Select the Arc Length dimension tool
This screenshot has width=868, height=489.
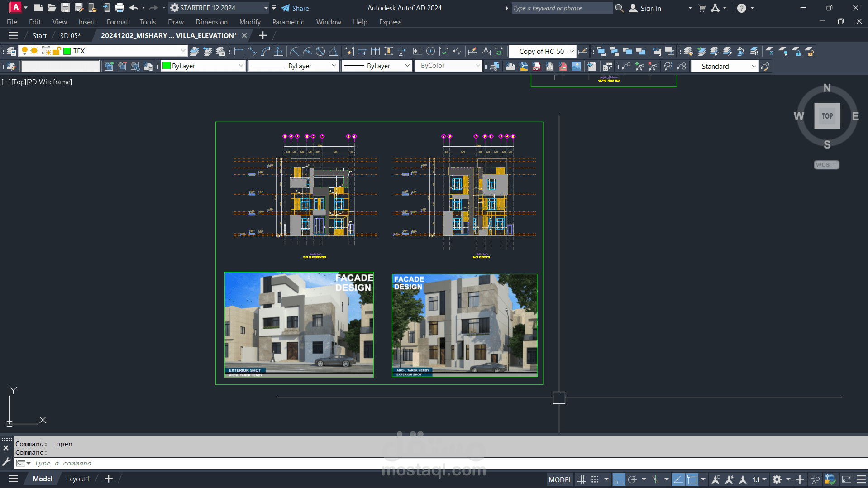[266, 51]
